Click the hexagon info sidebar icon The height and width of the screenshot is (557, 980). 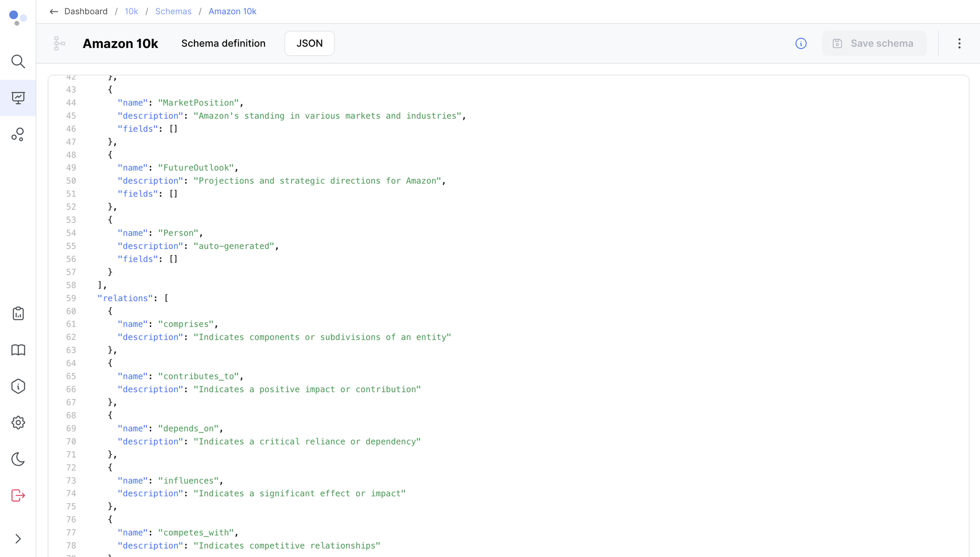[18, 386]
